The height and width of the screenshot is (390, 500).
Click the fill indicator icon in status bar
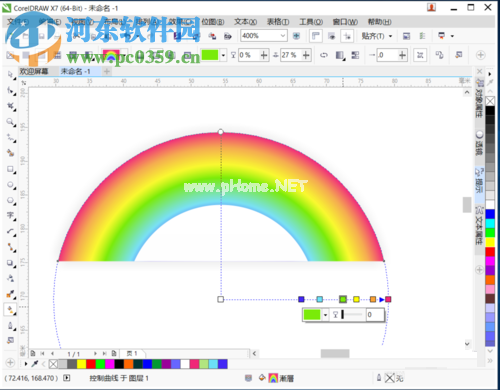(x=262, y=378)
